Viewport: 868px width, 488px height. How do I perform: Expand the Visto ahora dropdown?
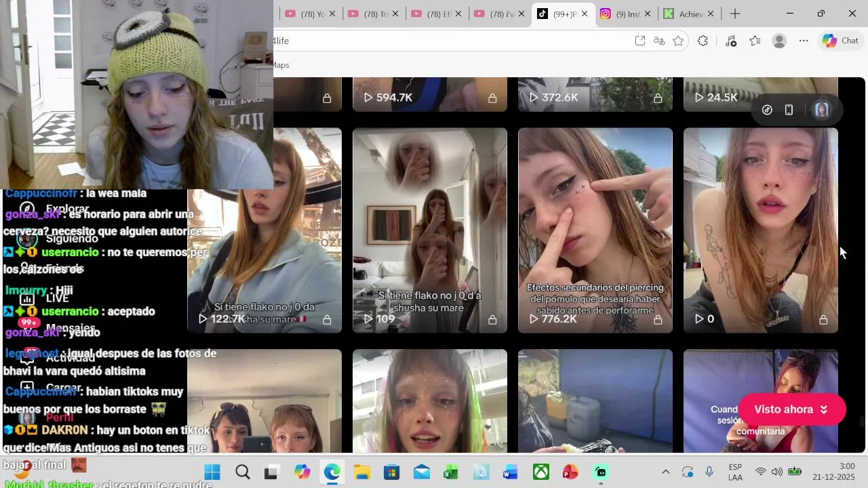[x=792, y=409]
